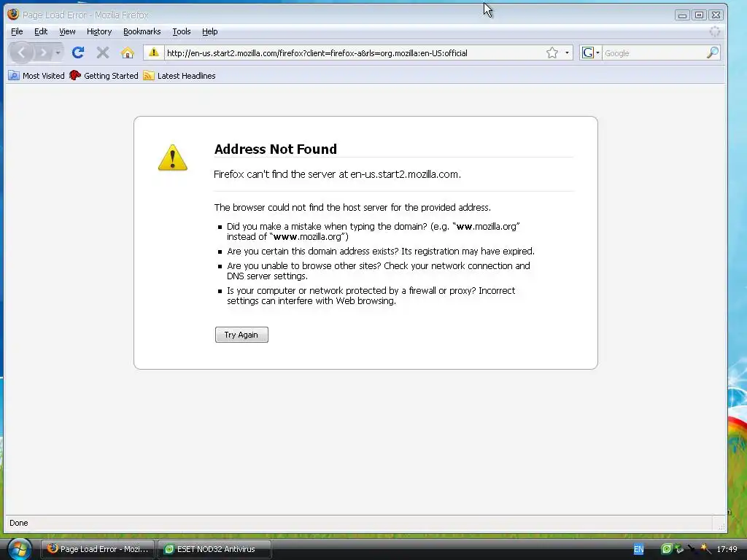Close the Firefox window
This screenshot has height=560, width=747.
click(x=716, y=15)
